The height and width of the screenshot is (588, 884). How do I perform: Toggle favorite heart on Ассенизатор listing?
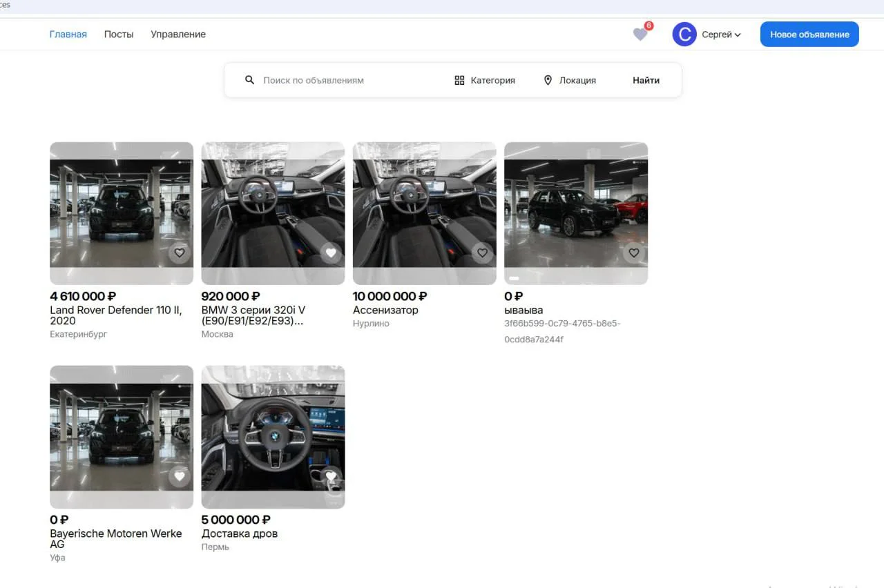482,253
